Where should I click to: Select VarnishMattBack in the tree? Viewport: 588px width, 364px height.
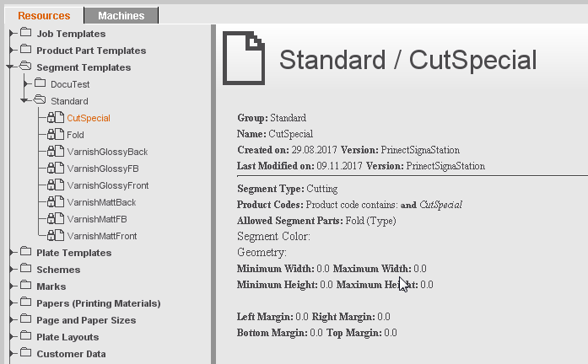click(101, 202)
